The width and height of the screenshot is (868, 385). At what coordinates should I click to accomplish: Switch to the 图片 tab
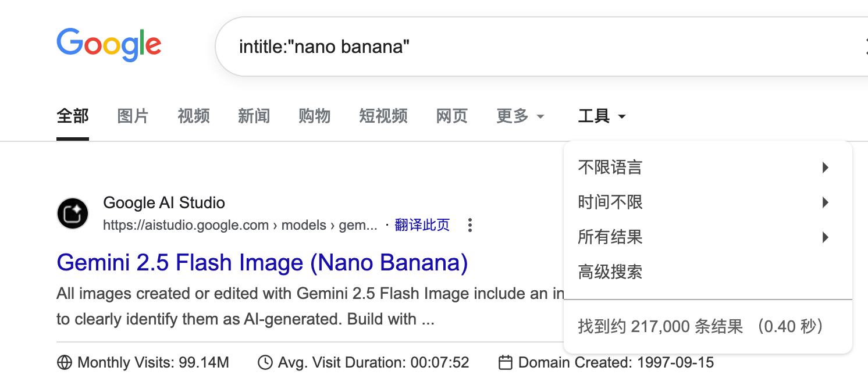pos(133,116)
